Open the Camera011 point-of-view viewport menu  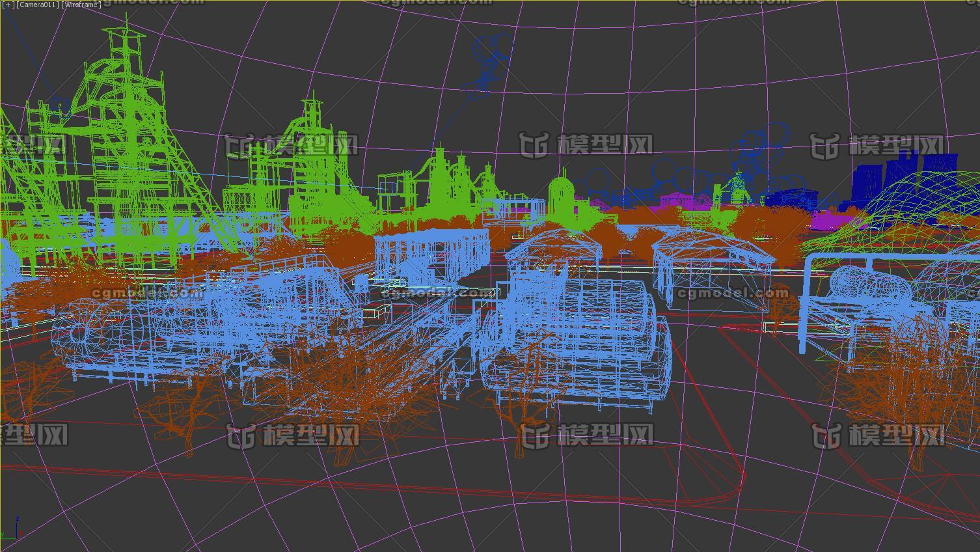(38, 5)
